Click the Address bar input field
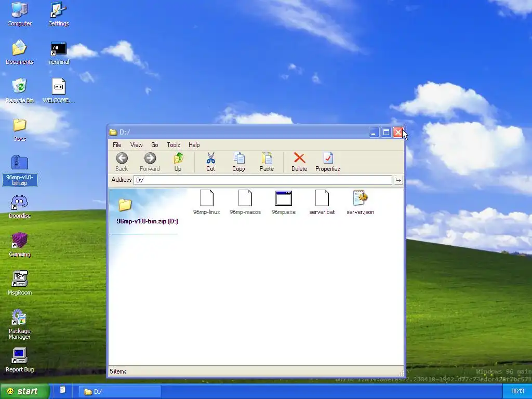Viewport: 532px width, 399px height. pos(262,180)
